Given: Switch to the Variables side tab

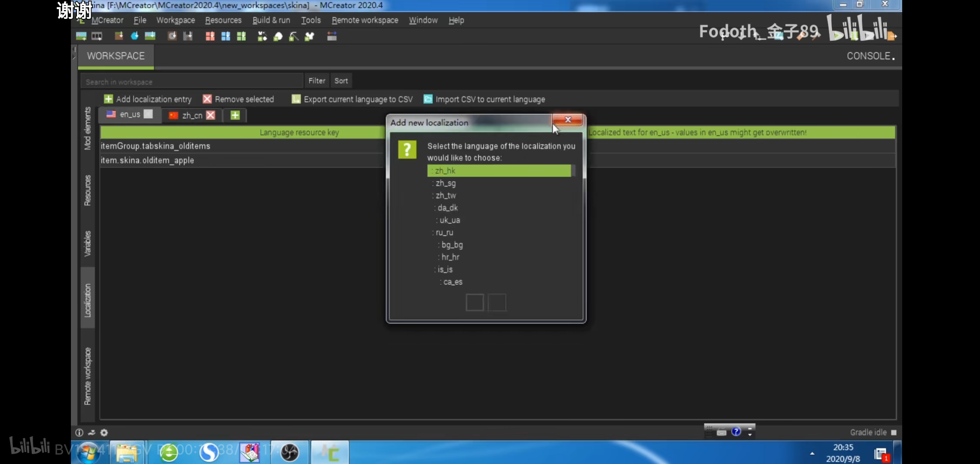Looking at the screenshot, I should tap(88, 244).
